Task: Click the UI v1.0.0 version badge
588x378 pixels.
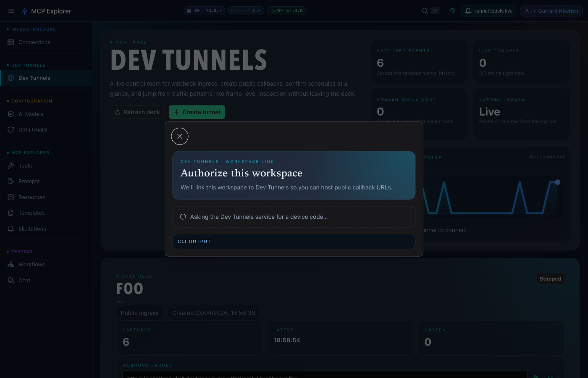Action: [x=246, y=11]
